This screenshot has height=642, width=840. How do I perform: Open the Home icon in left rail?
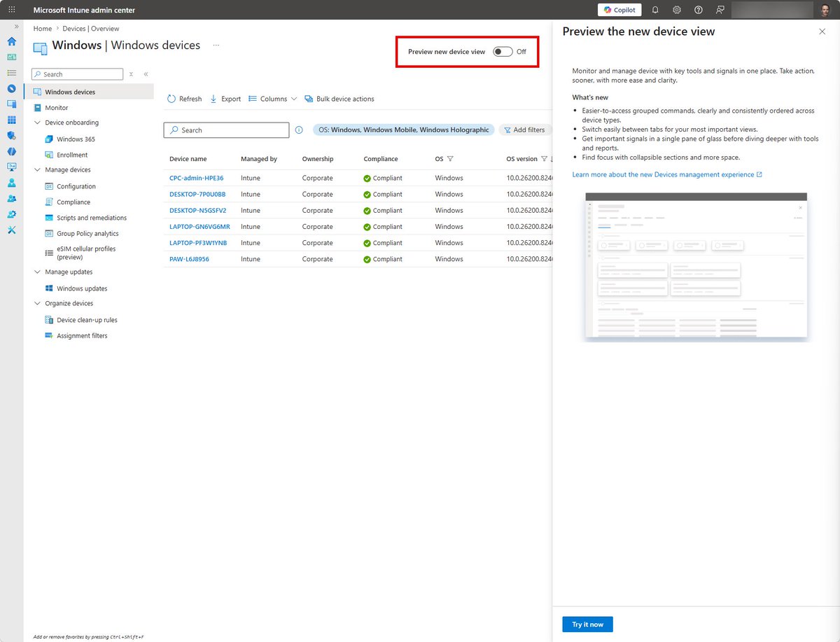(11, 41)
